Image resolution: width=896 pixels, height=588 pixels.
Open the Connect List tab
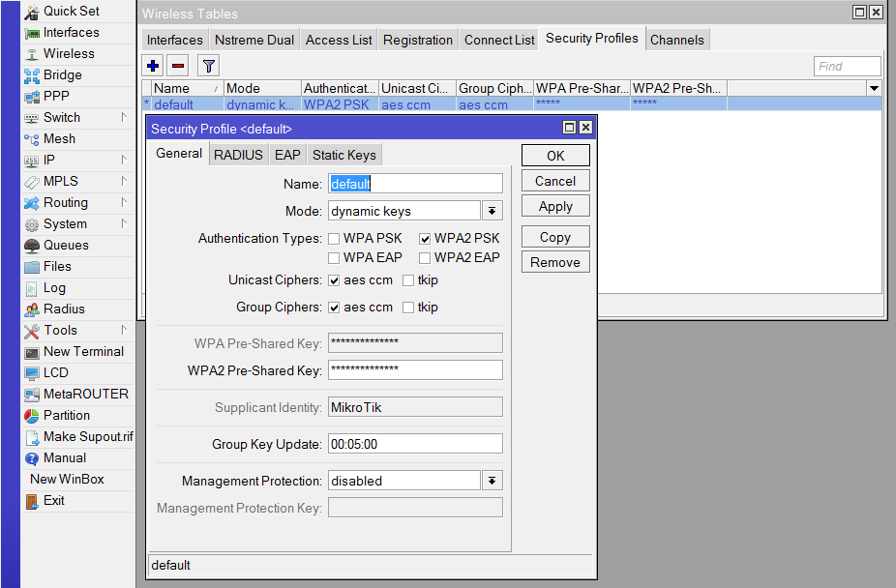(x=499, y=40)
